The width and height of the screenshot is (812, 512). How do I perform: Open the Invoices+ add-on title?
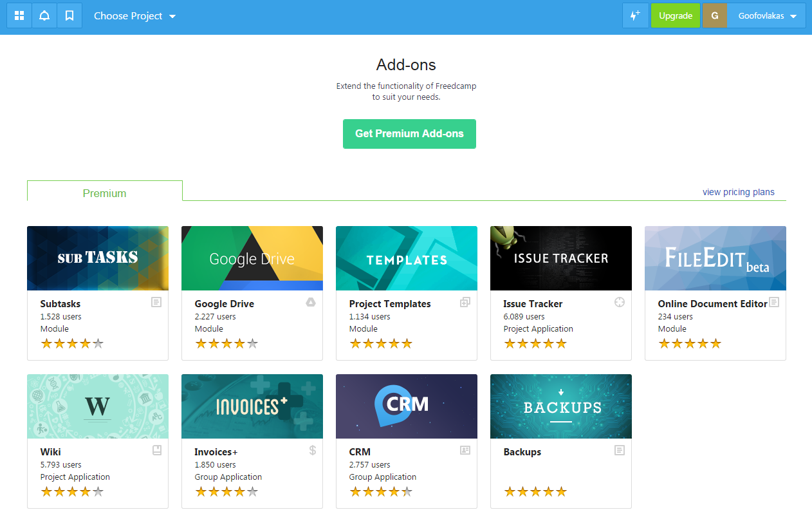pos(216,452)
